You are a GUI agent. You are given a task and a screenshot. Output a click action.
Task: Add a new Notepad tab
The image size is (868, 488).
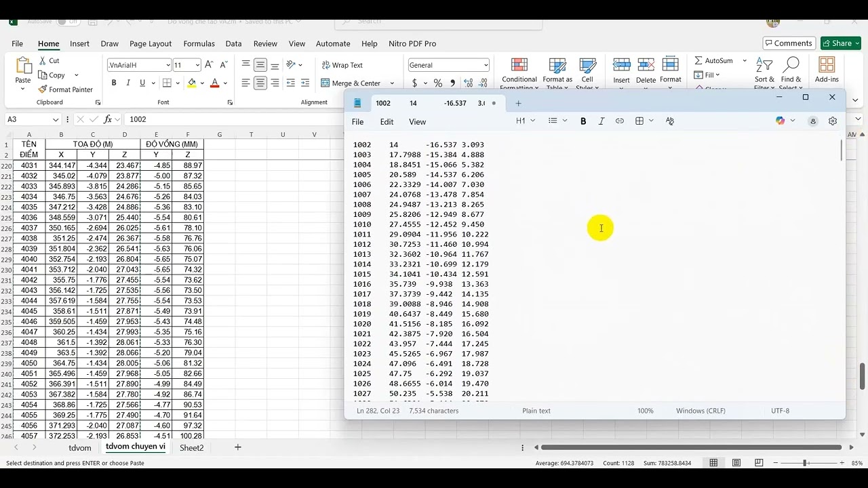click(518, 103)
